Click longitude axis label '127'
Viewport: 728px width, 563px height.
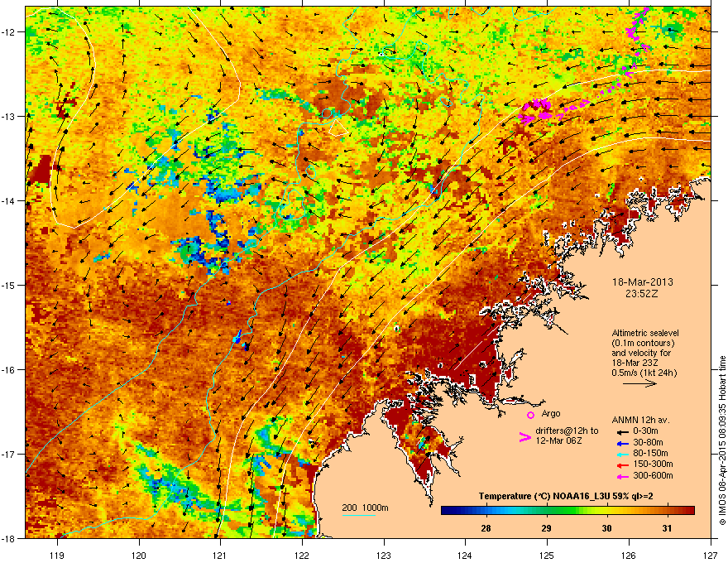click(x=711, y=555)
